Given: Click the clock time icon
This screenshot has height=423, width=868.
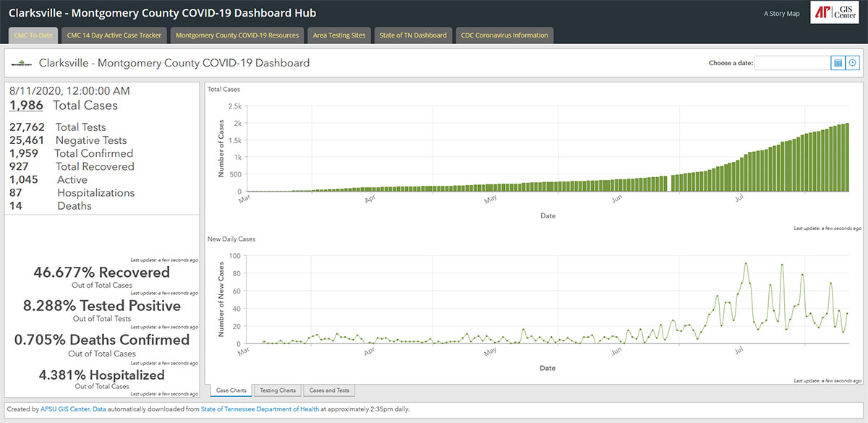Looking at the screenshot, I should point(852,63).
